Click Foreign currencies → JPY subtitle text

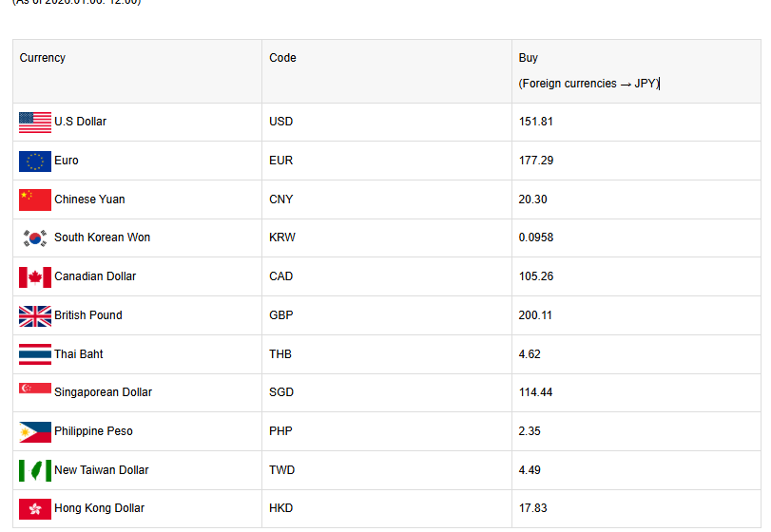click(x=588, y=84)
